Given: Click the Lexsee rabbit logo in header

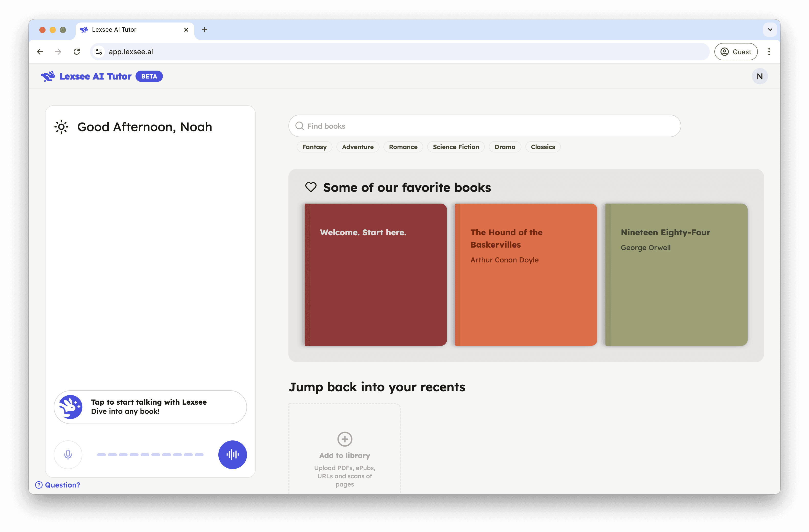Looking at the screenshot, I should tap(48, 76).
